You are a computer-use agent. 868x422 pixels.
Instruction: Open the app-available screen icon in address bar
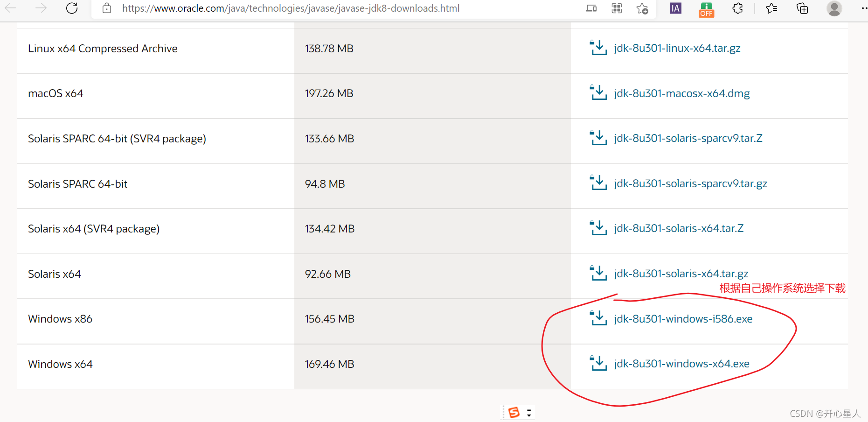pos(591,8)
